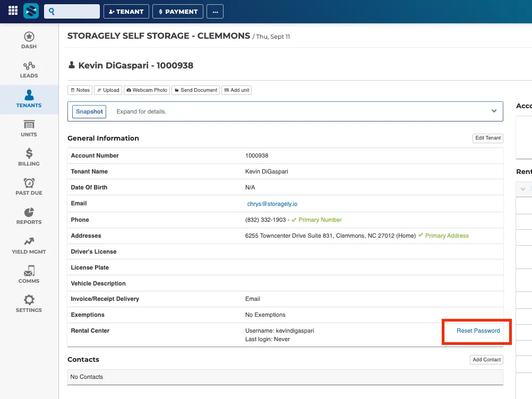Focus the top search input field

point(72,12)
